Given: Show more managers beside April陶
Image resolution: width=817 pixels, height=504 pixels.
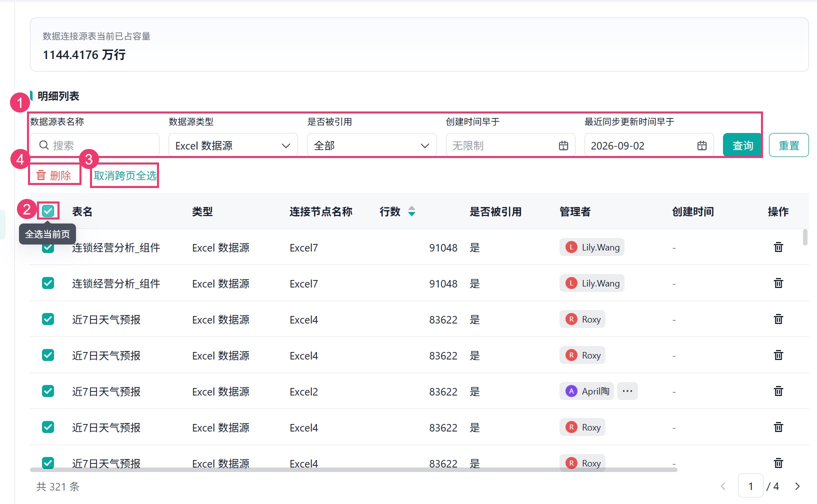Looking at the screenshot, I should coord(627,391).
